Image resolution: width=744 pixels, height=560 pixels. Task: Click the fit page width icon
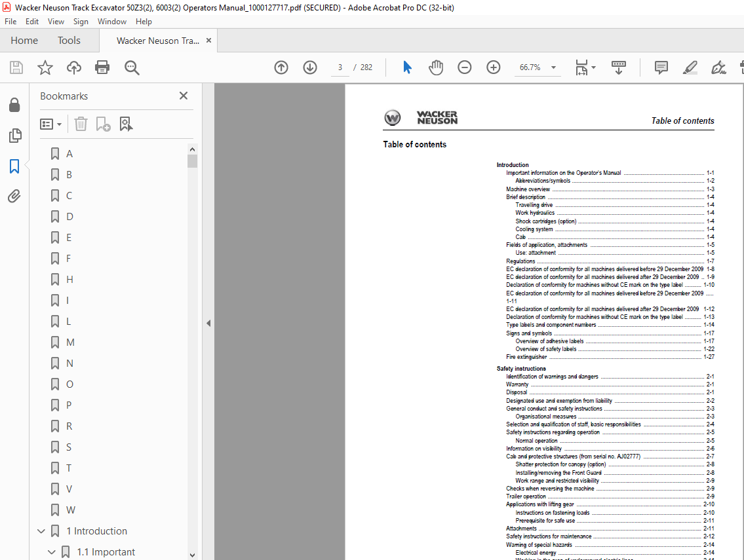[x=581, y=67]
